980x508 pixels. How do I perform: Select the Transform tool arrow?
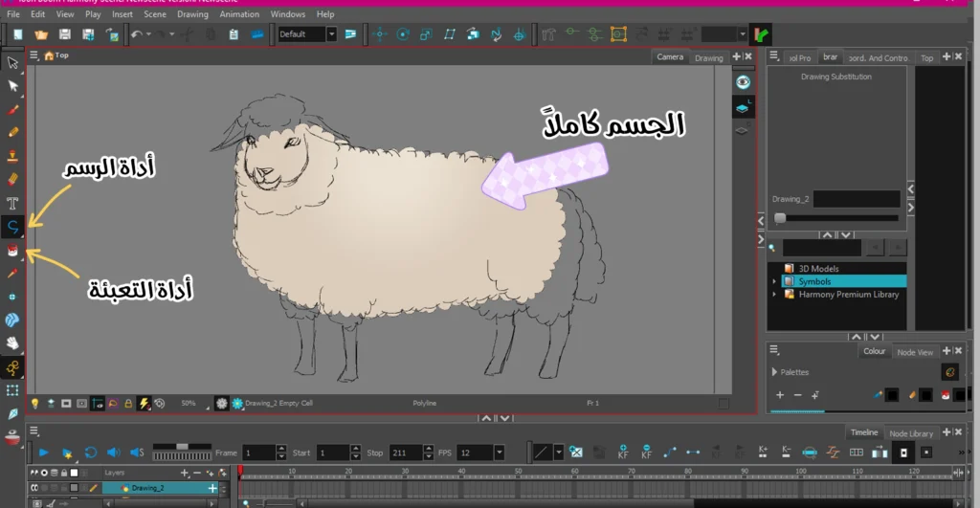point(12,62)
